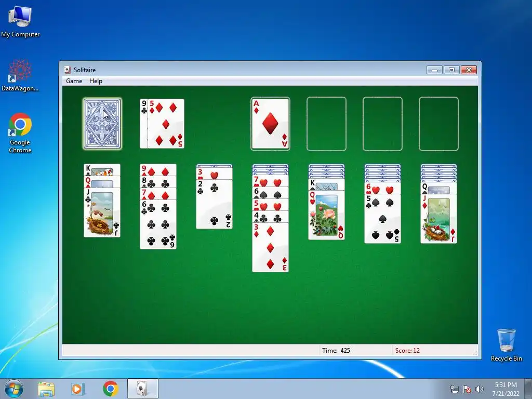The image size is (532, 399).
Task: Select the Ace of diamonds foundation
Action: tap(270, 124)
